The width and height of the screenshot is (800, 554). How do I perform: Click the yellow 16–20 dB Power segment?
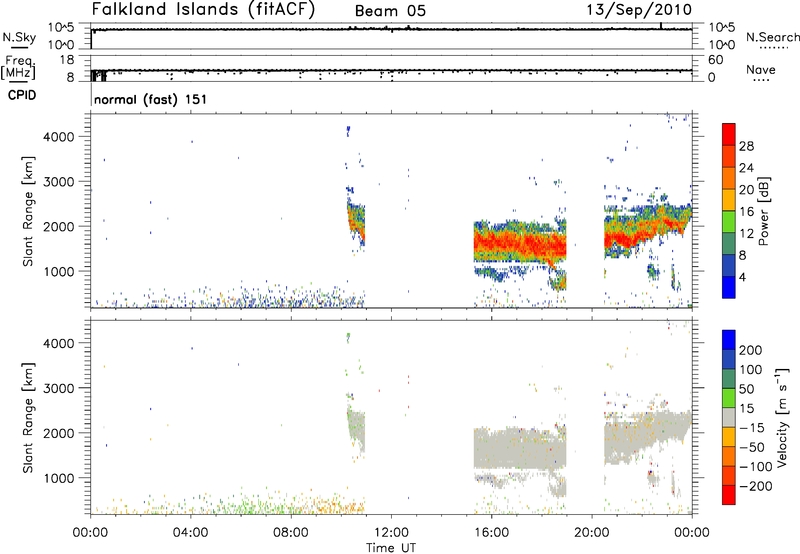click(729, 200)
